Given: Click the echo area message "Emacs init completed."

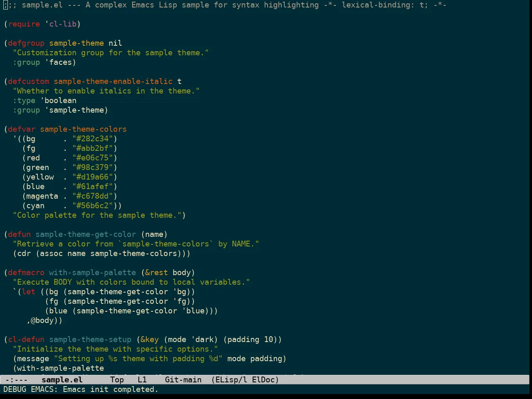Looking at the screenshot, I should [111, 389].
